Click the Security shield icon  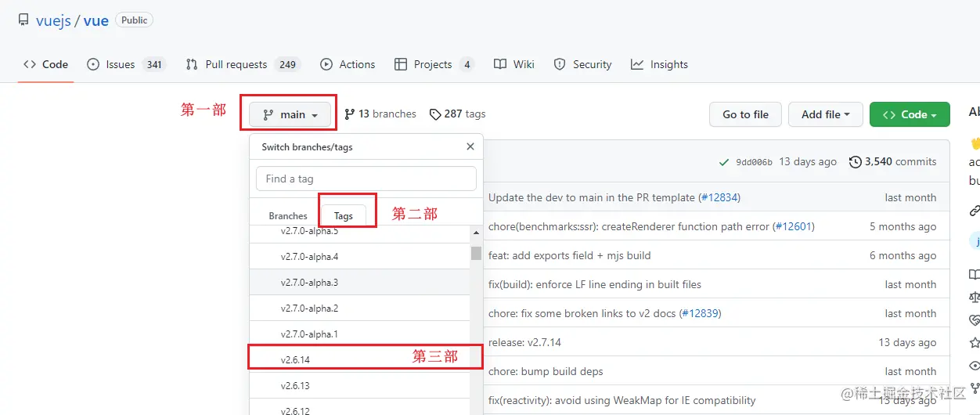tap(560, 64)
